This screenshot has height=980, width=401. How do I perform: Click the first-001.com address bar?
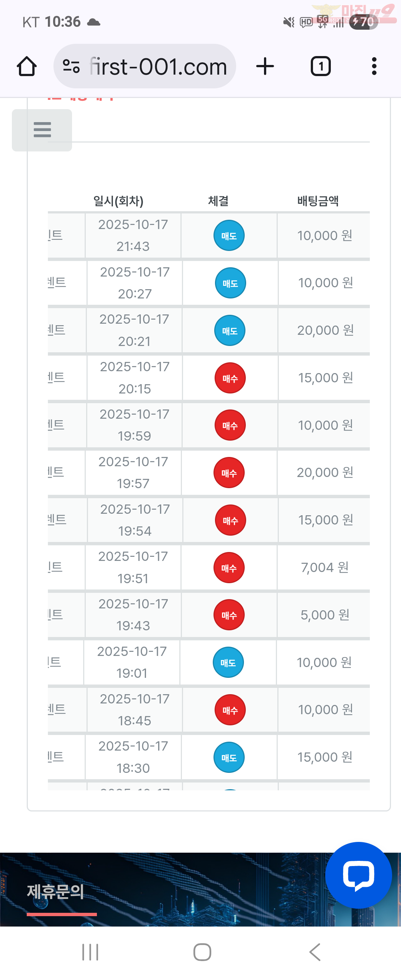(158, 66)
